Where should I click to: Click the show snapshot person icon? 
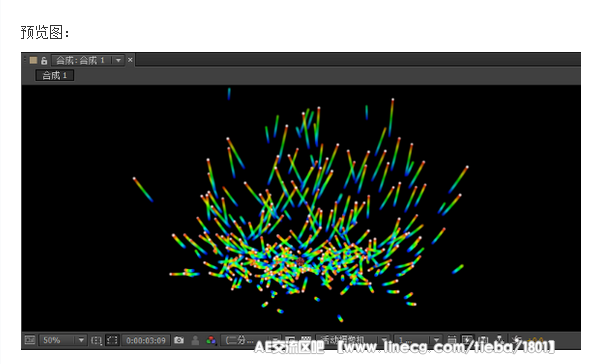coord(195,340)
